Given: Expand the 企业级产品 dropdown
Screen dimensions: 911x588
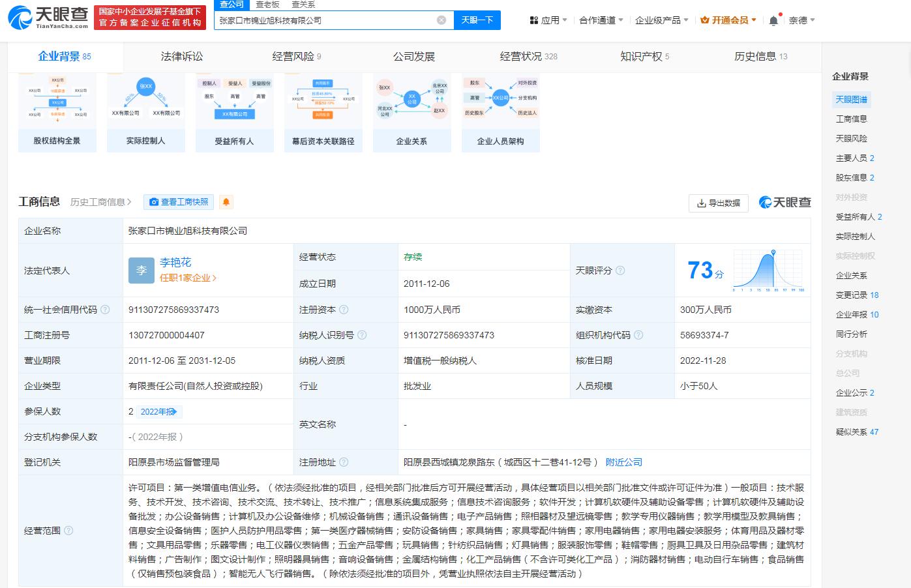Looking at the screenshot, I should click(662, 20).
